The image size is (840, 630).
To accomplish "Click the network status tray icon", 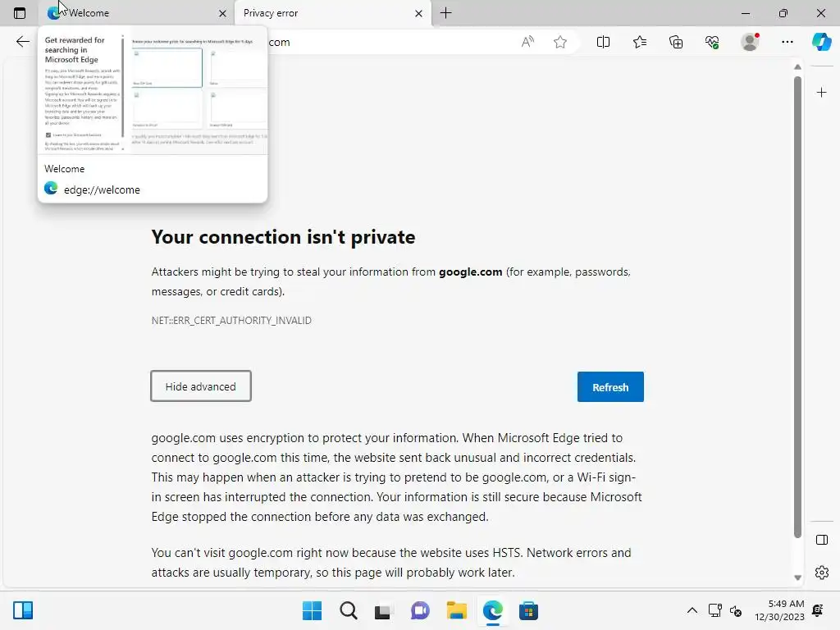I will point(714,610).
